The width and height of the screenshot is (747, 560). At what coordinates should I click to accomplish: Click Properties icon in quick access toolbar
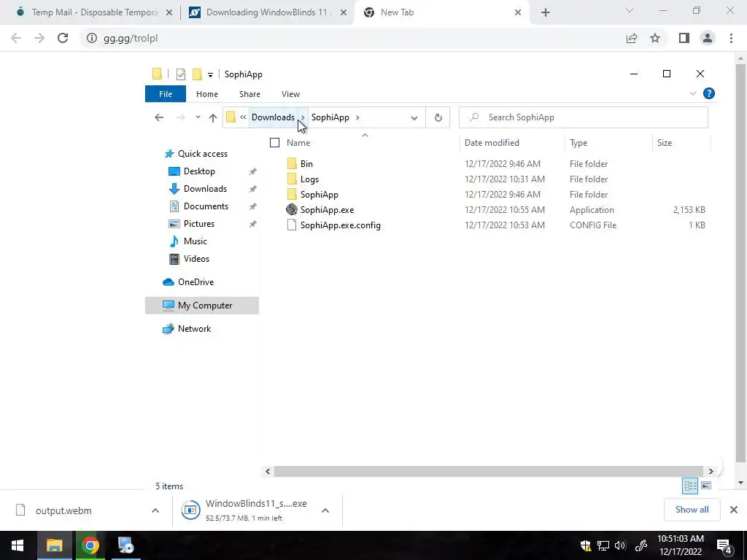(181, 74)
